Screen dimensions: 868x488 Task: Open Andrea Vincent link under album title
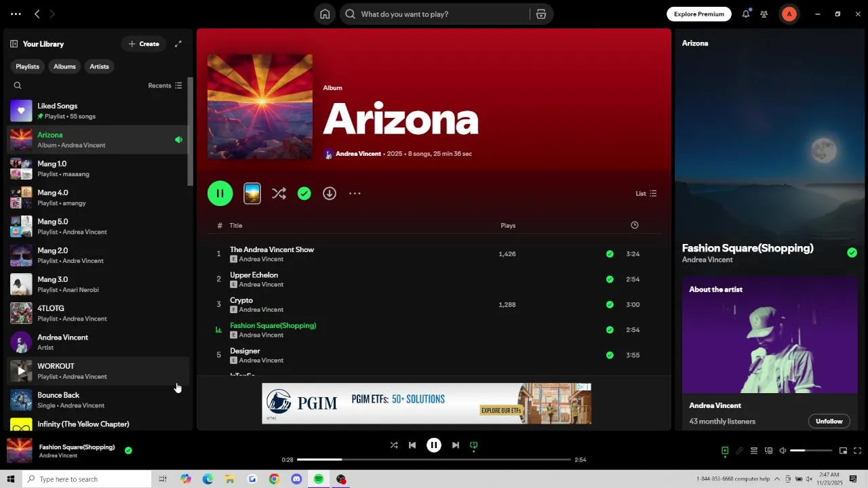tap(358, 154)
